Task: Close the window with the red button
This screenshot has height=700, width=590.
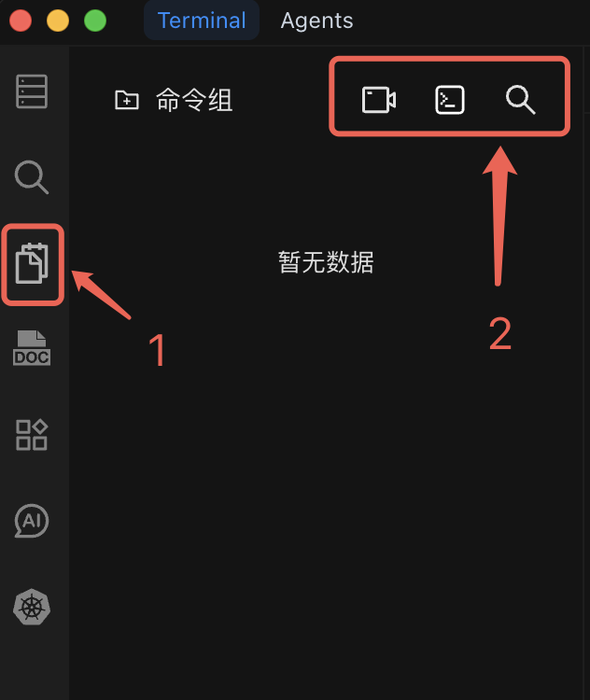Action: tap(21, 21)
